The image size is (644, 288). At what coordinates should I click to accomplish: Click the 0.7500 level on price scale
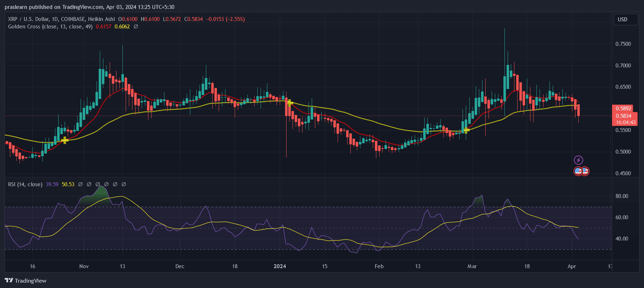(x=623, y=44)
